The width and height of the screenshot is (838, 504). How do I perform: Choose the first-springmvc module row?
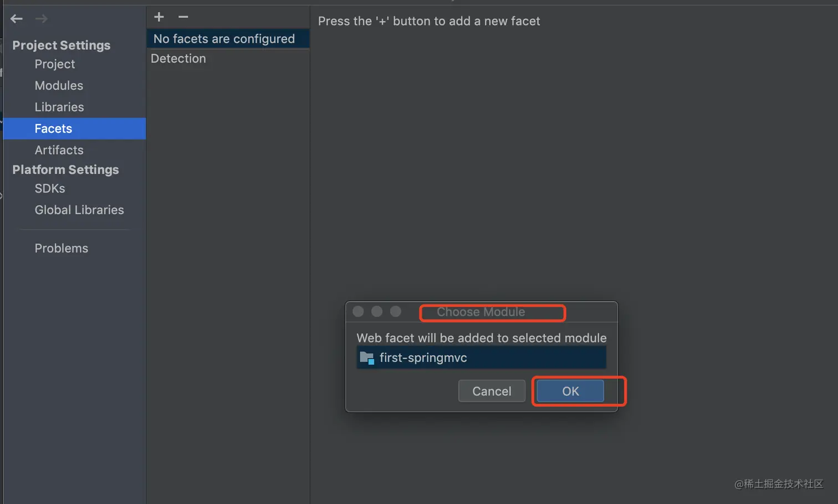pos(481,358)
